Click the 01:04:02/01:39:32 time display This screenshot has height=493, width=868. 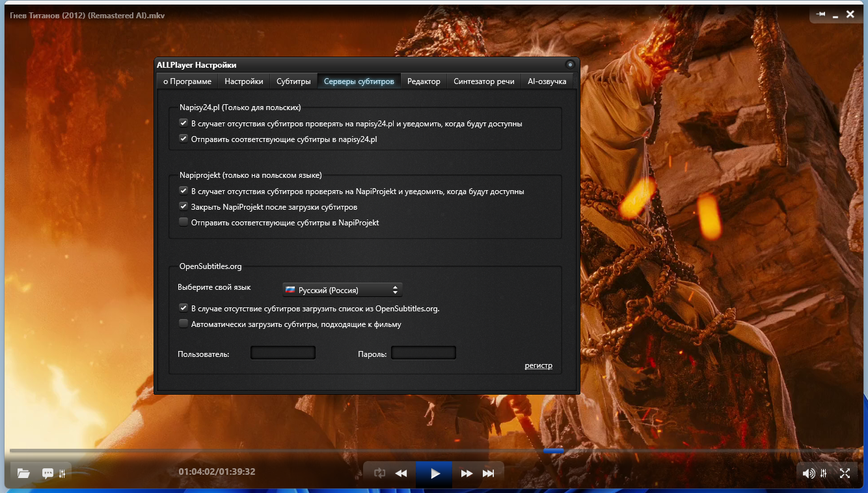pyautogui.click(x=217, y=472)
